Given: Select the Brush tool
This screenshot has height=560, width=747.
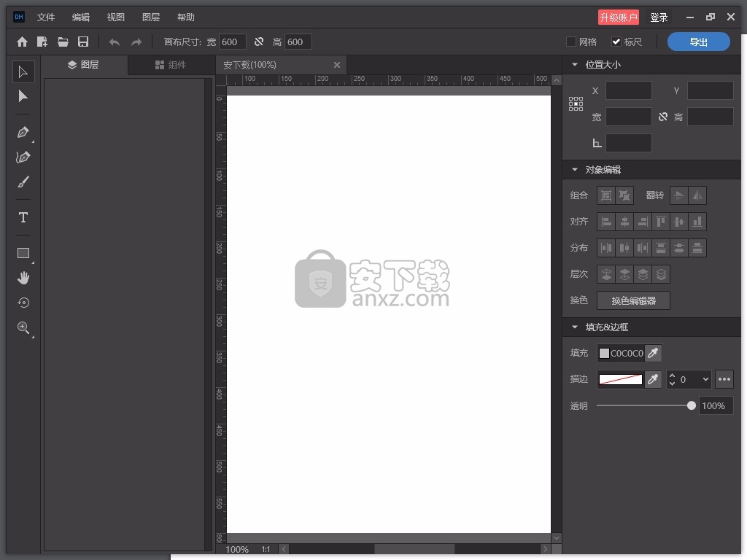Looking at the screenshot, I should [x=23, y=182].
